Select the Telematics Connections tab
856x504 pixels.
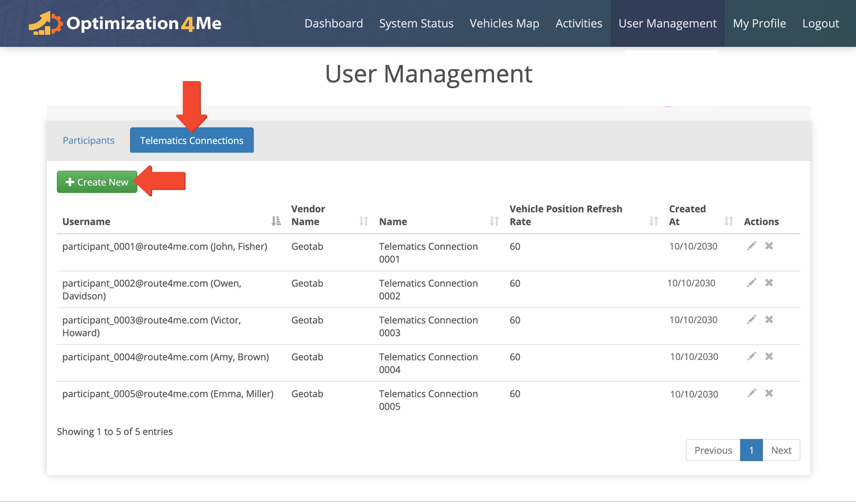point(192,140)
